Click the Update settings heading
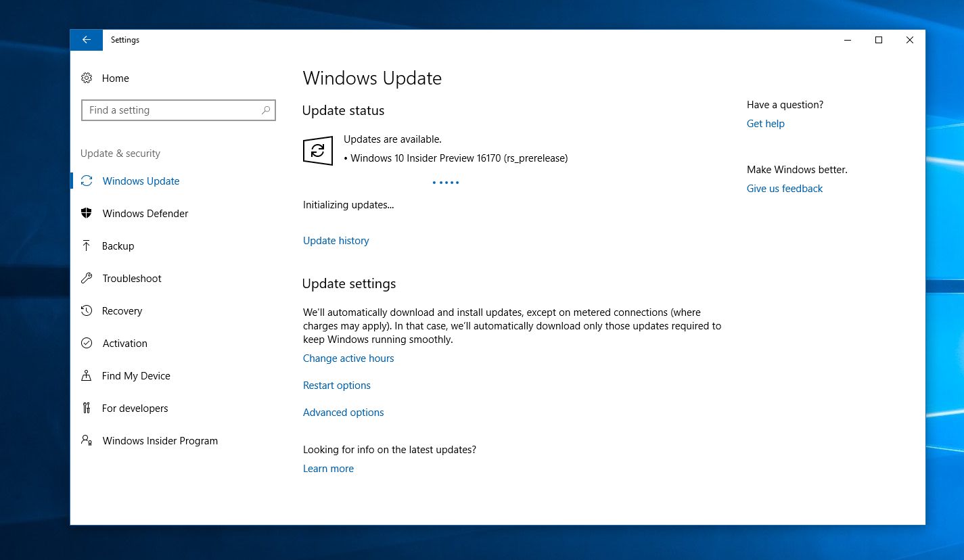This screenshot has height=560, width=964. click(349, 284)
